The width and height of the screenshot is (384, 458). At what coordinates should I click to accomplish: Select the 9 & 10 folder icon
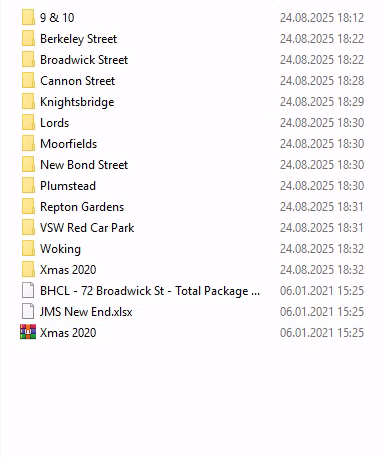tap(28, 17)
